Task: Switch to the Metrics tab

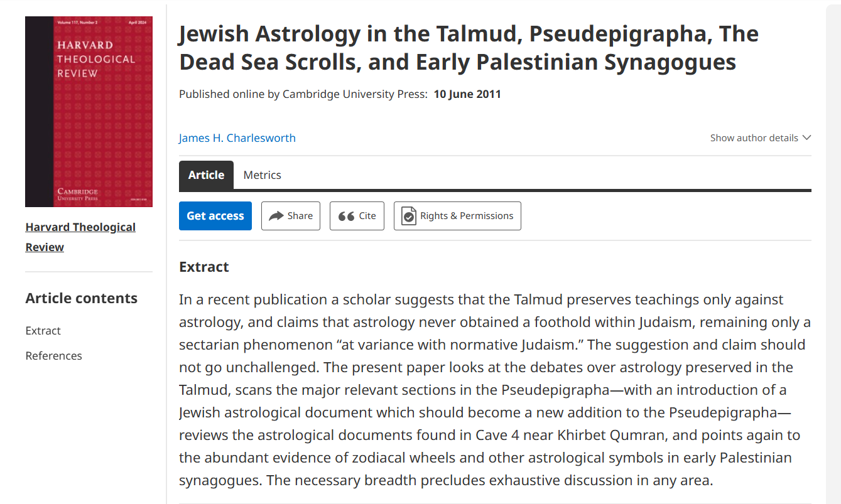Action: (x=262, y=175)
